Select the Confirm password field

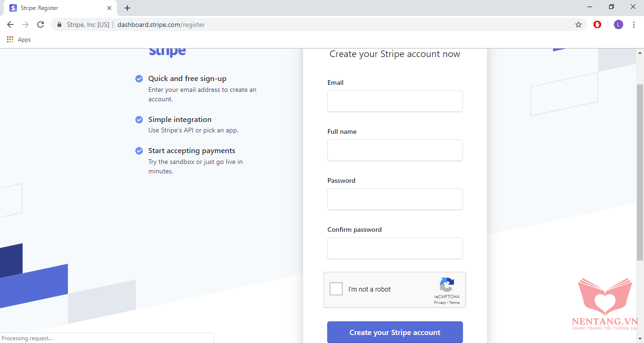coord(395,248)
